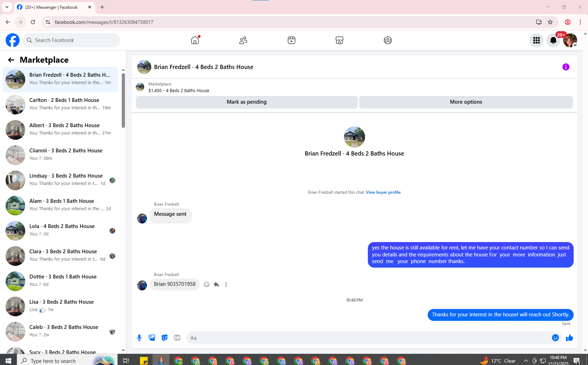Click the browser address bar URL
This screenshot has width=588, height=365.
click(104, 22)
